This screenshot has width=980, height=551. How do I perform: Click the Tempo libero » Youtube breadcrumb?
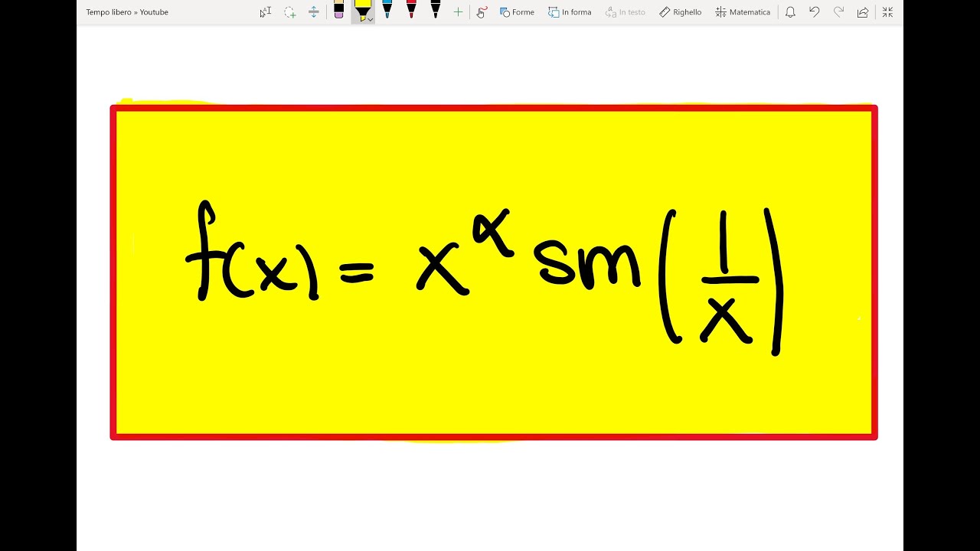(127, 12)
